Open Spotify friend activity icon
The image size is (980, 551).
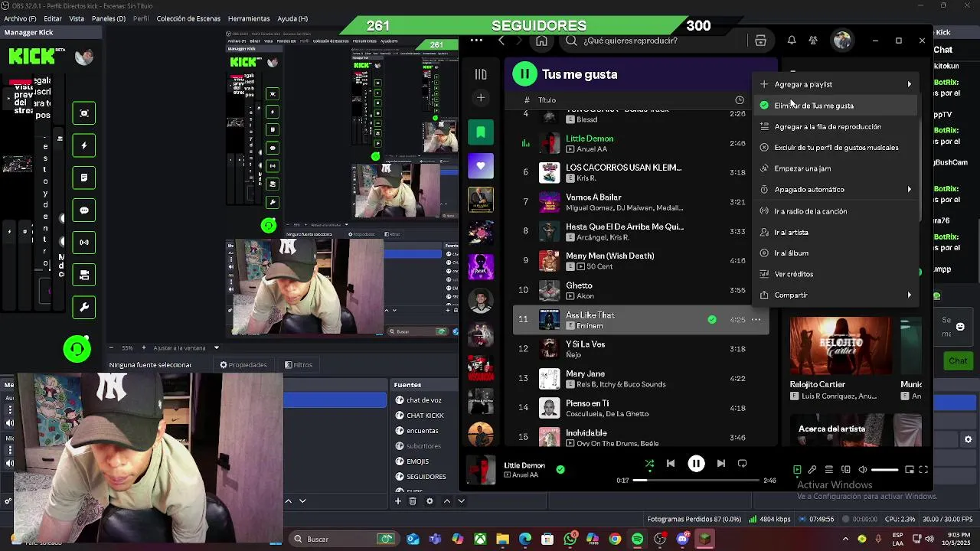click(x=813, y=41)
